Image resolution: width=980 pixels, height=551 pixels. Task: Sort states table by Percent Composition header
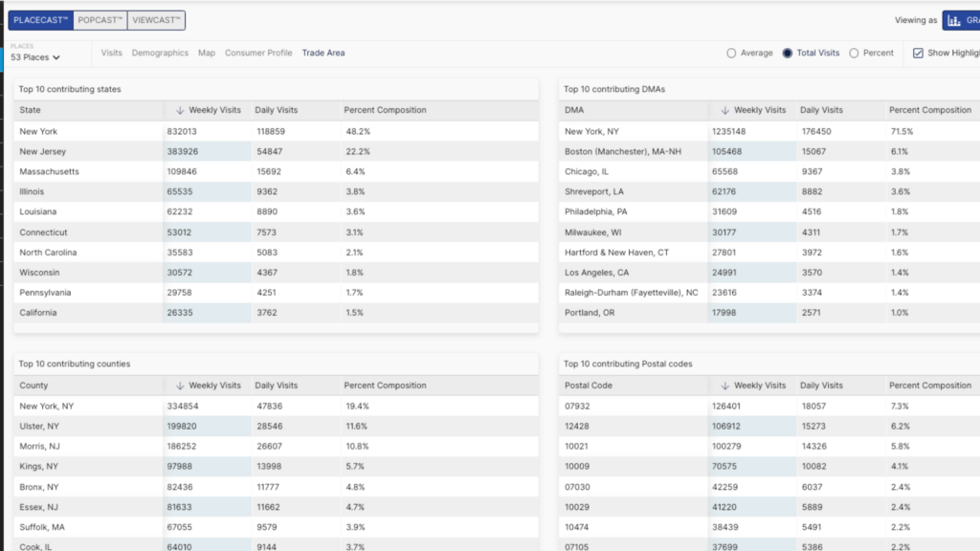click(x=385, y=110)
